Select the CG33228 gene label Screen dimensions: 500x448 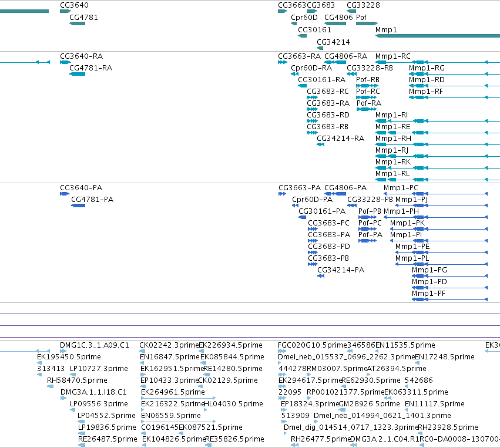pos(363,5)
